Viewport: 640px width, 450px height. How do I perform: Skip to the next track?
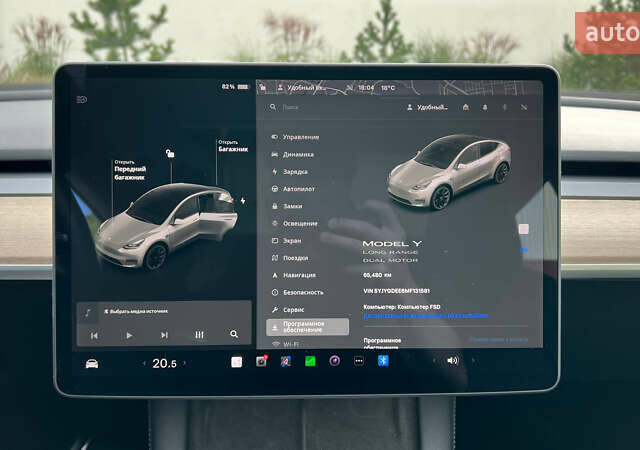pos(164,335)
